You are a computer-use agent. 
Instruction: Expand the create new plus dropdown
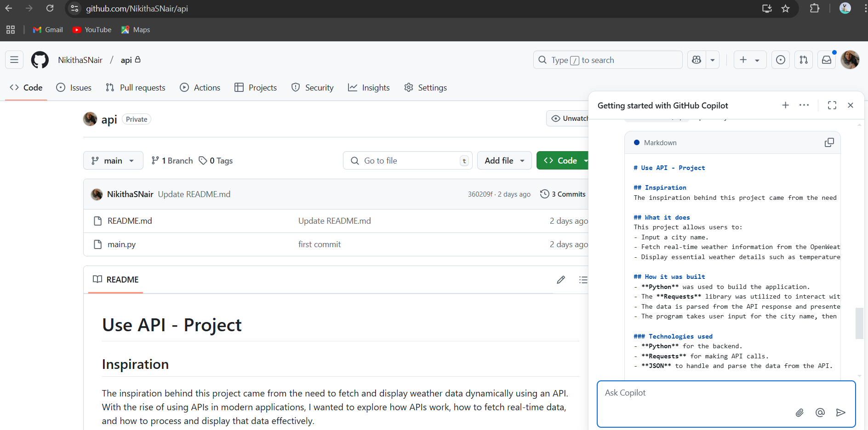coord(750,60)
